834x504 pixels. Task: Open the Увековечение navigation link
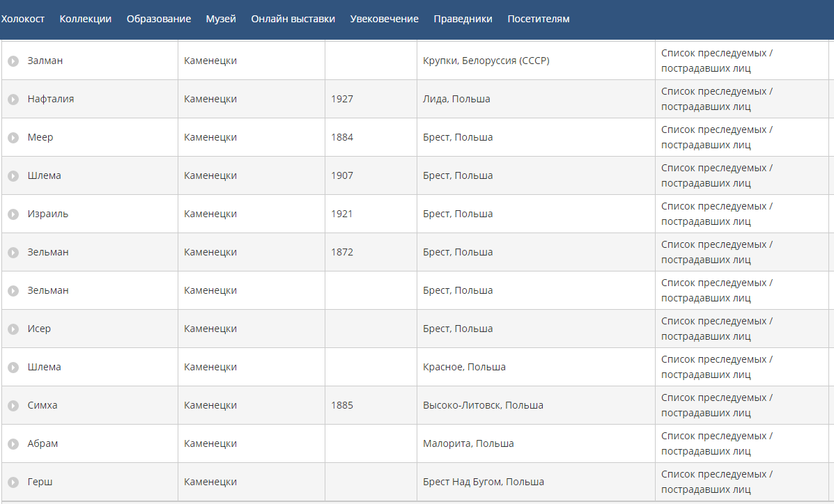(385, 19)
